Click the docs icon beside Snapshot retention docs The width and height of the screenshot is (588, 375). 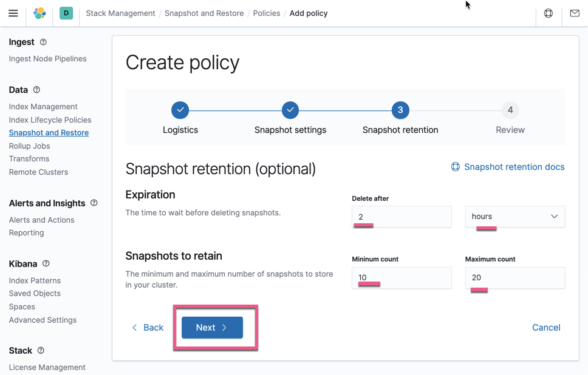pos(455,166)
